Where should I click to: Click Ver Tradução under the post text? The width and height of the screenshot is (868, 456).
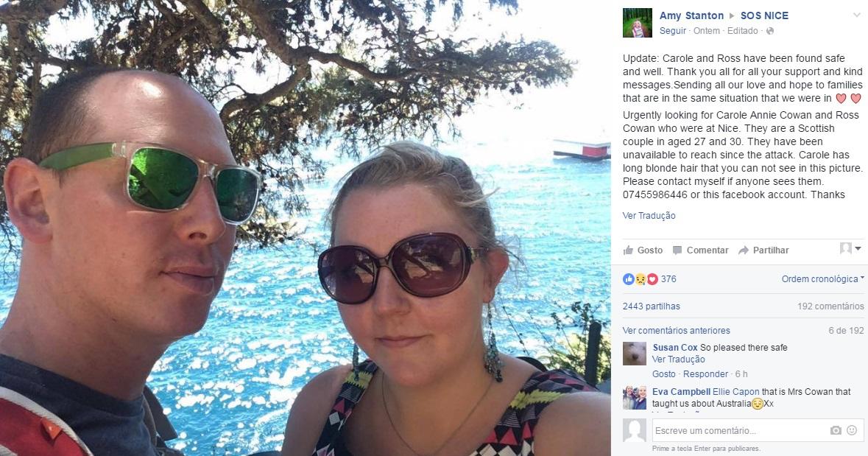point(649,216)
